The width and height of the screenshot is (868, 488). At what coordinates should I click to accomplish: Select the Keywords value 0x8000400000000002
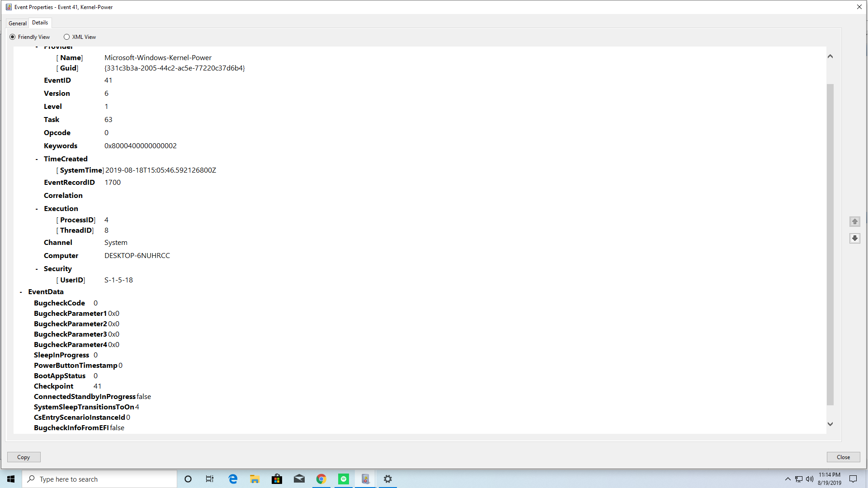pyautogui.click(x=141, y=146)
